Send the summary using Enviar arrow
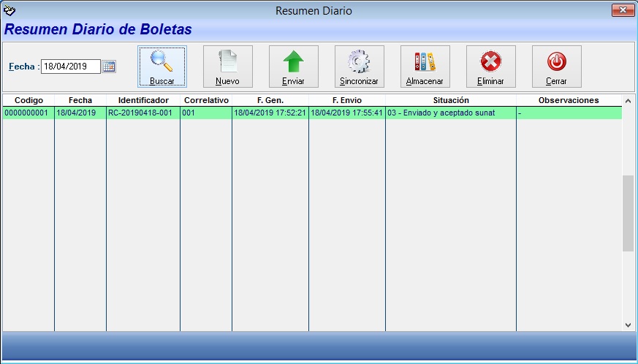 (293, 67)
